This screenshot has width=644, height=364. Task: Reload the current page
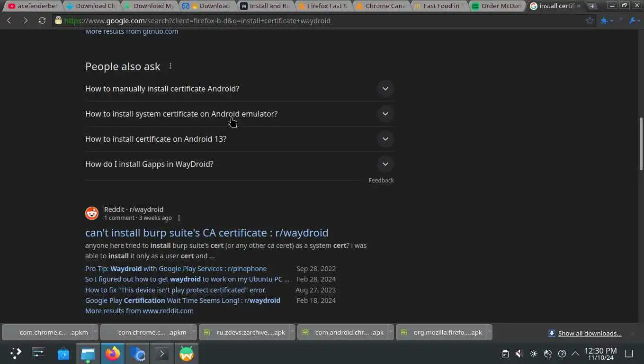click(x=42, y=20)
